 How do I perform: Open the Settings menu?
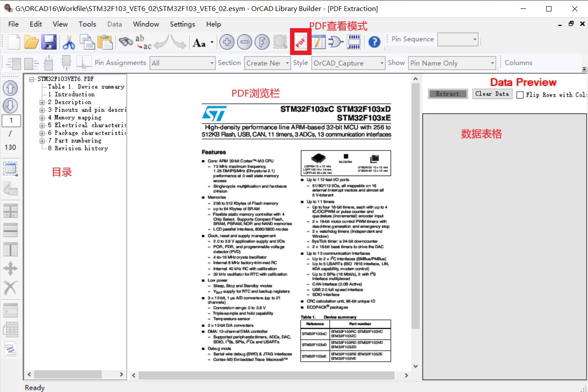[x=182, y=24]
